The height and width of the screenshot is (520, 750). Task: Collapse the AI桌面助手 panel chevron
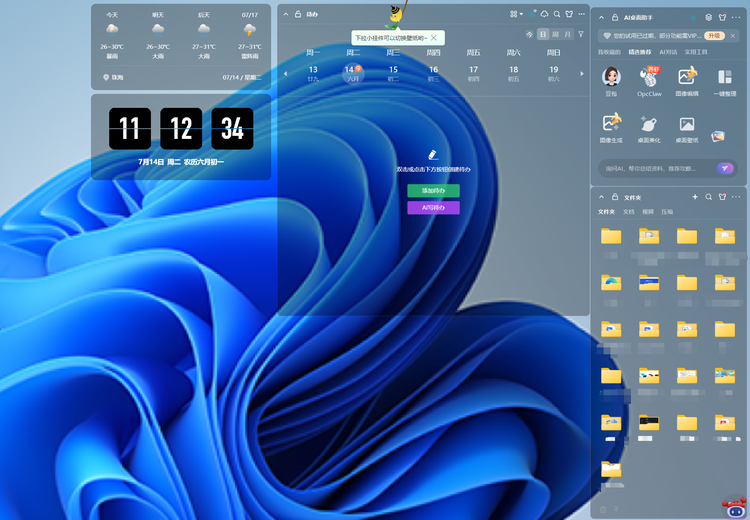602,17
